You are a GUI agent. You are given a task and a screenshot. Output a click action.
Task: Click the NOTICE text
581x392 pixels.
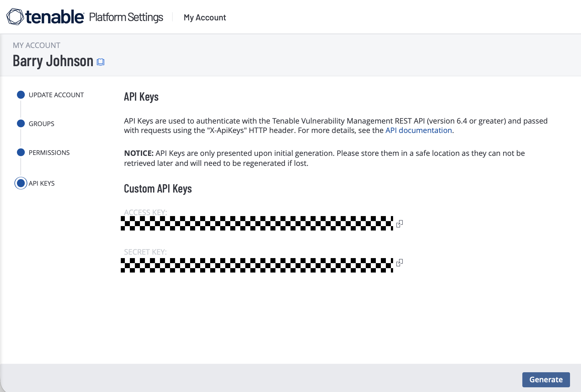[139, 153]
